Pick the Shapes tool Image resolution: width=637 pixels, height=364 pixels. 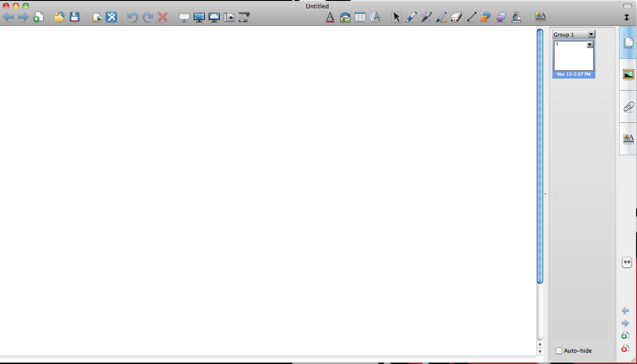point(486,17)
